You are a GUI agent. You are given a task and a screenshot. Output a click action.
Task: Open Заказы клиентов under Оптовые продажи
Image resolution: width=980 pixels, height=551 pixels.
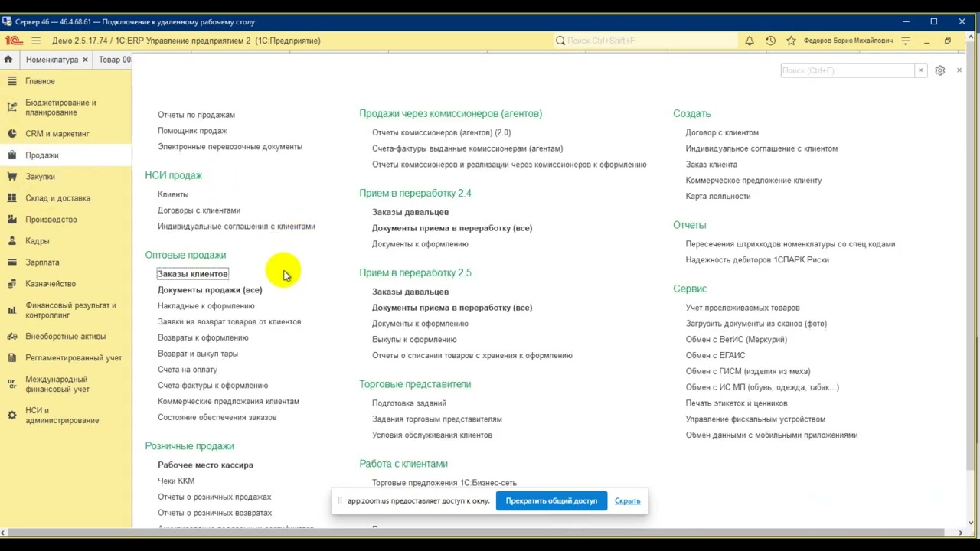point(193,274)
